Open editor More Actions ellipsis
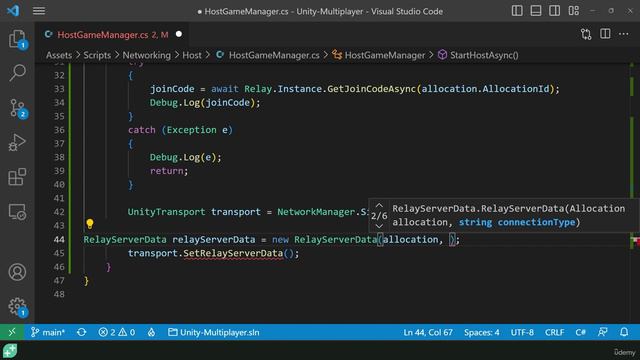The width and height of the screenshot is (640, 360). (x=623, y=34)
